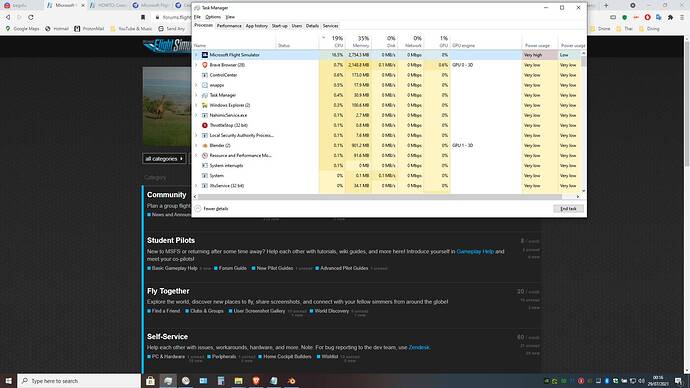Open a new tab in Brave
The width and height of the screenshot is (690, 388).
click(606, 5)
